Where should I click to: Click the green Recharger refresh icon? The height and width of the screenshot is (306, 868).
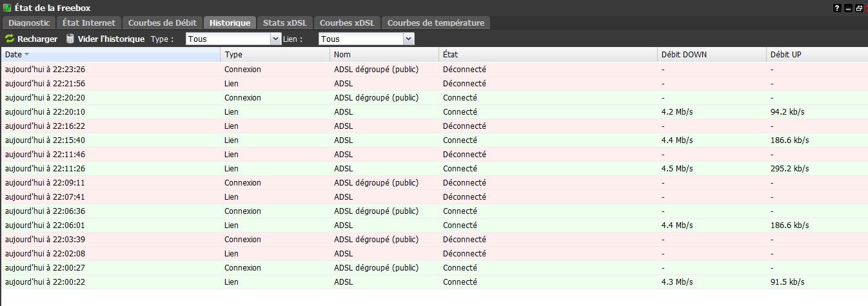(x=10, y=39)
